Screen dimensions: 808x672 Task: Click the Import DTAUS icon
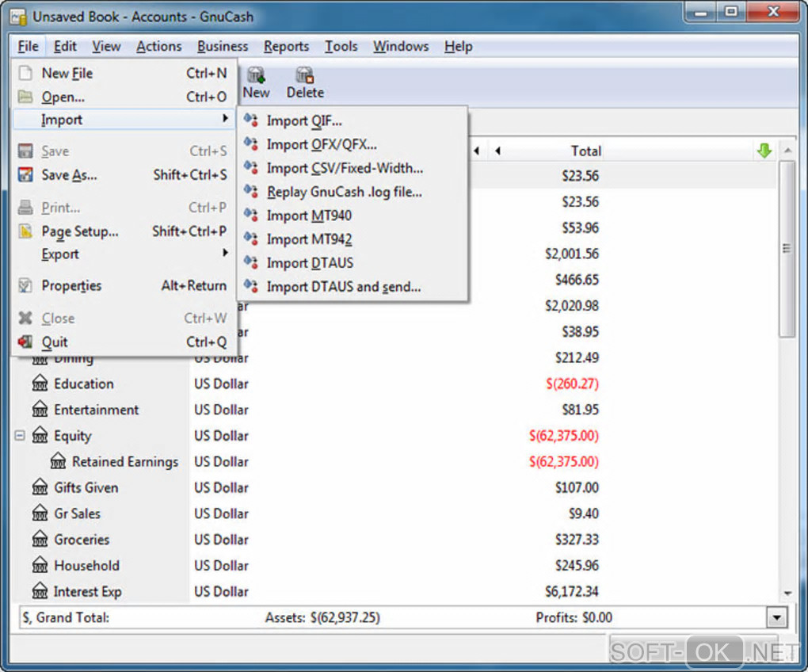[251, 262]
